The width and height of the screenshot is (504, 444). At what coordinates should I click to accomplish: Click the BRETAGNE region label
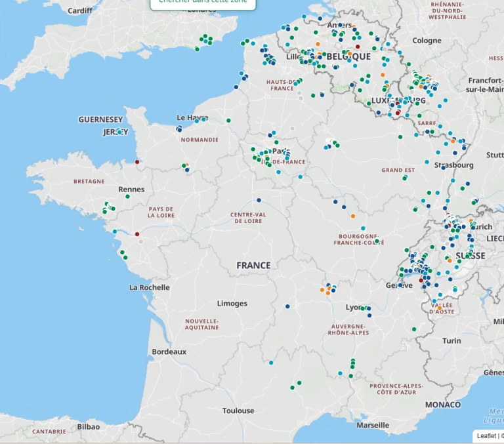pos(89,181)
